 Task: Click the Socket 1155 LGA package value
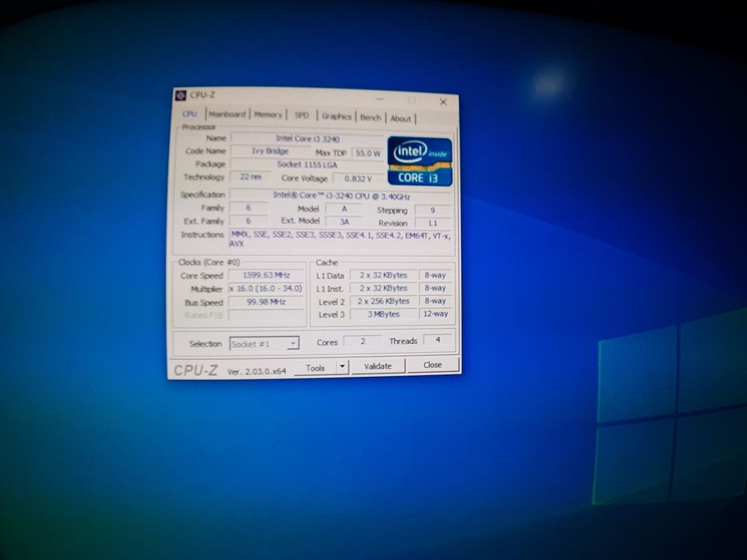click(307, 165)
